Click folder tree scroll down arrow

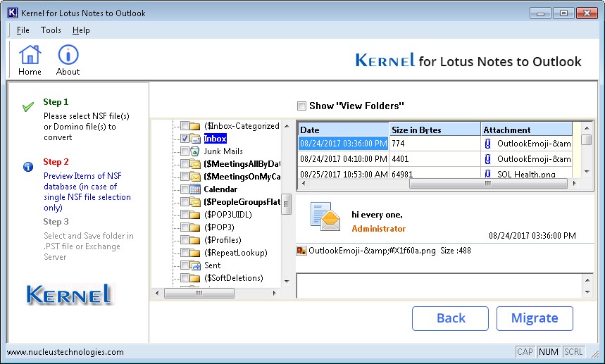tap(287, 281)
